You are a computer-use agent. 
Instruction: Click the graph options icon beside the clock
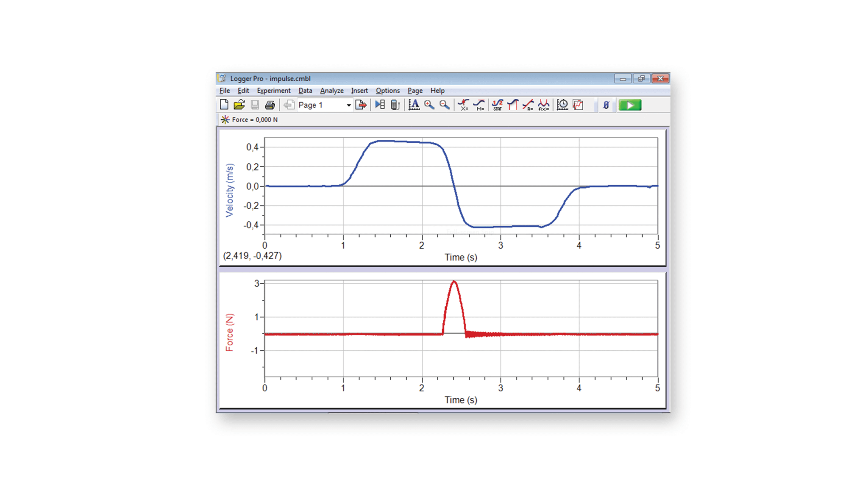pyautogui.click(x=578, y=105)
